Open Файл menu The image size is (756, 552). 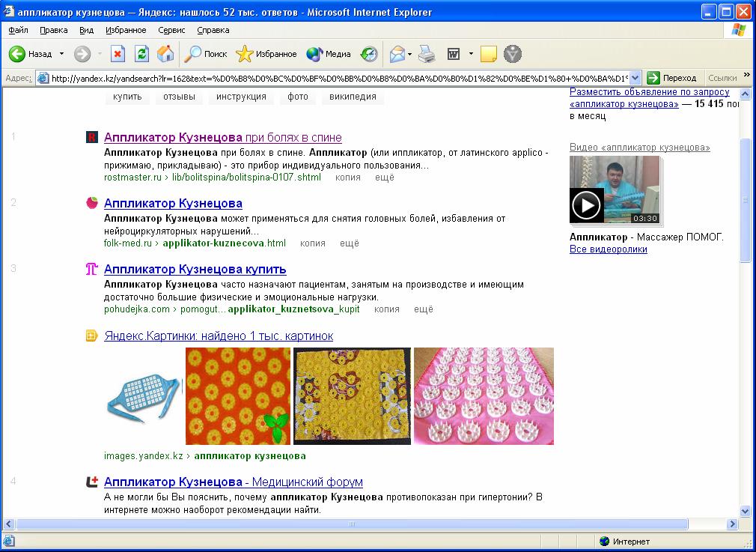[x=18, y=30]
